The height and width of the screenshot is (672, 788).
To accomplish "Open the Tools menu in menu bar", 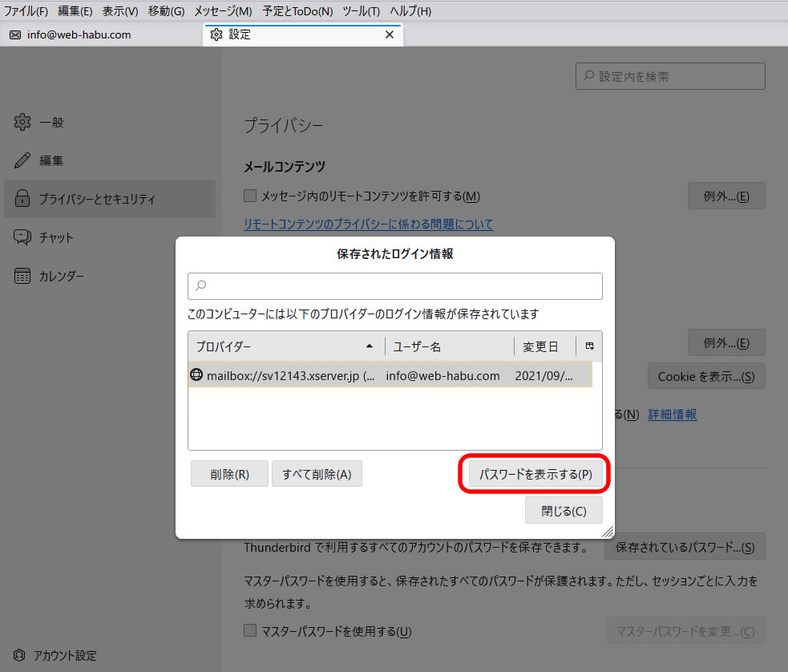I will tap(361, 11).
